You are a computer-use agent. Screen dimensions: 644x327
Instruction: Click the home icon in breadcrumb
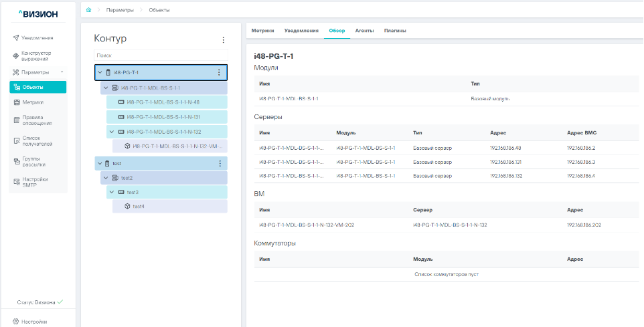coord(88,10)
